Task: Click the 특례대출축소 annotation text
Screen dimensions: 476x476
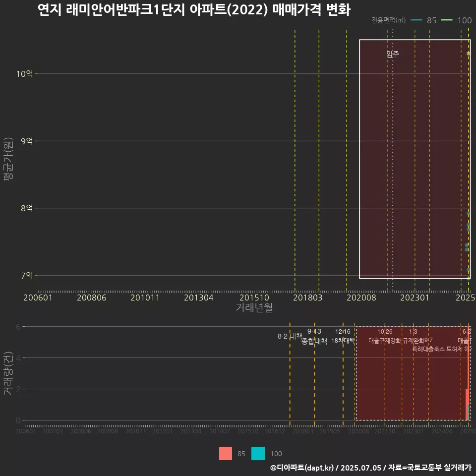Action: tap(428, 349)
